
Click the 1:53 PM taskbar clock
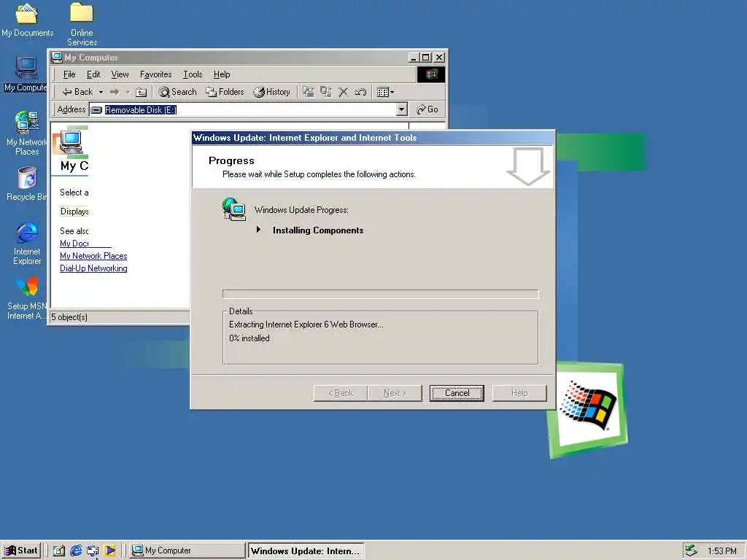[x=721, y=551]
